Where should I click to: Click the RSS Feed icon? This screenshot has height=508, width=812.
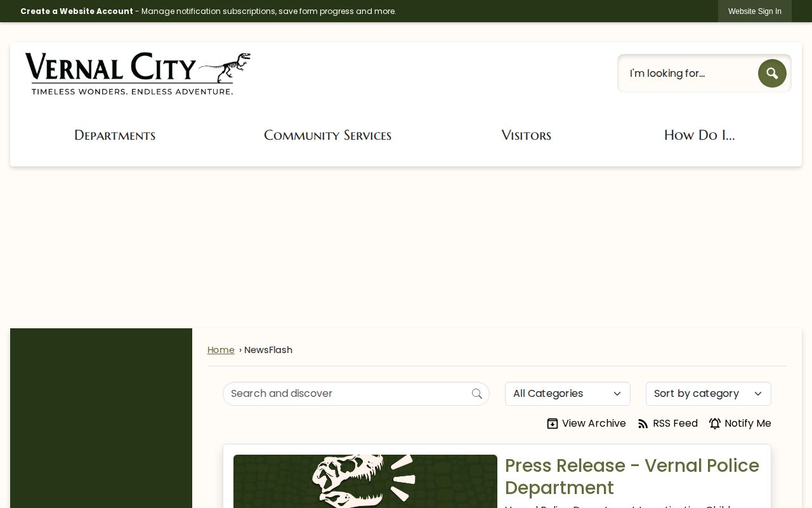(643, 424)
